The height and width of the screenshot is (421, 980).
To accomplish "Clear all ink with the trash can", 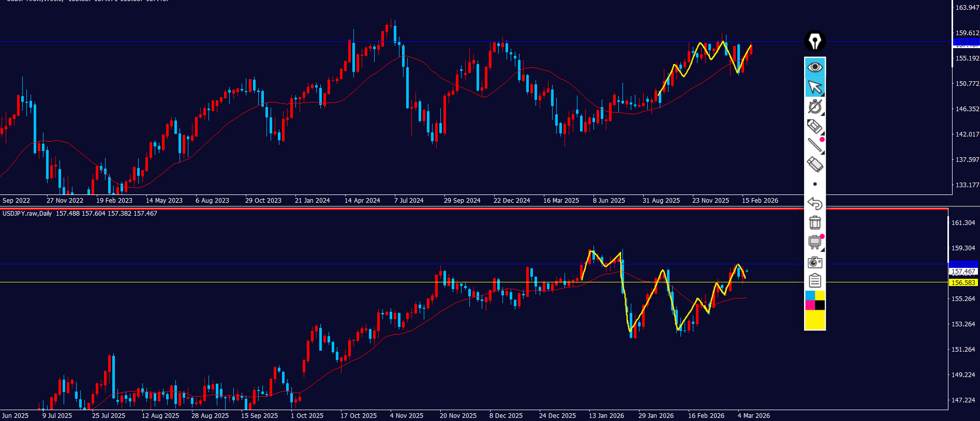I will 814,223.
